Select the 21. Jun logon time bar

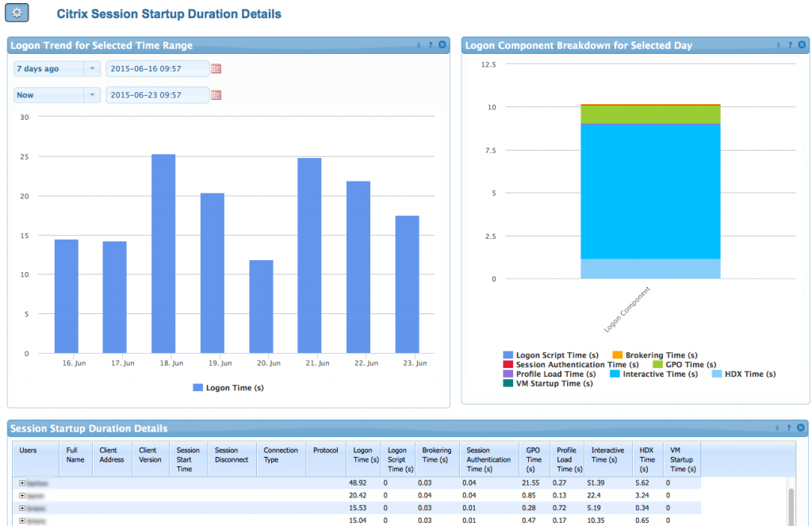coord(309,255)
